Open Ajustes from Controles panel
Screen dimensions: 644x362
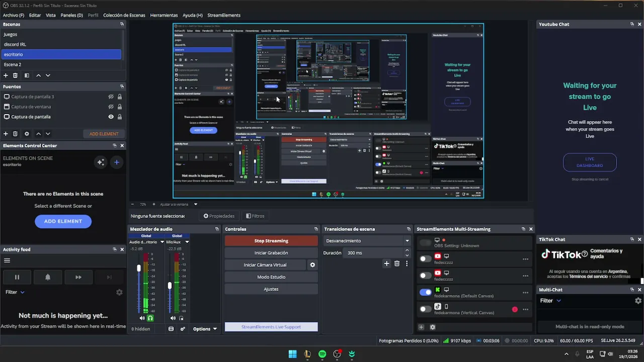[x=271, y=289]
